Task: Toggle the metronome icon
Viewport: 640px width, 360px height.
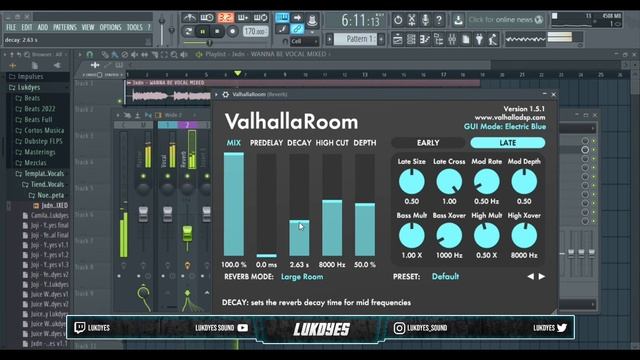Action: pyautogui.click(x=189, y=18)
